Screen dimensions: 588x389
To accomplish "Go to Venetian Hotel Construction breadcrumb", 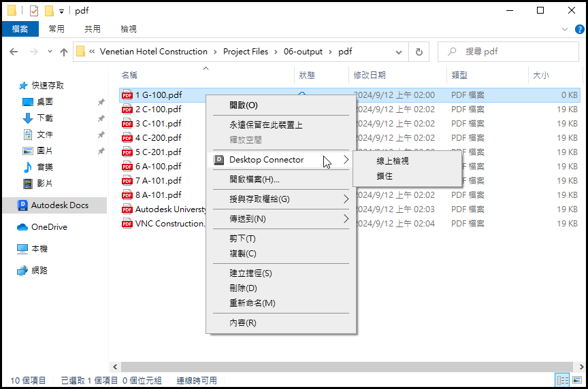I will pos(153,52).
